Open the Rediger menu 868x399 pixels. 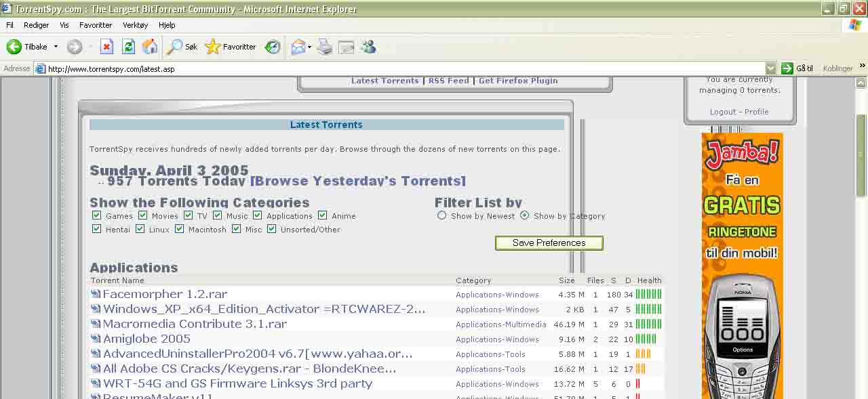[36, 25]
